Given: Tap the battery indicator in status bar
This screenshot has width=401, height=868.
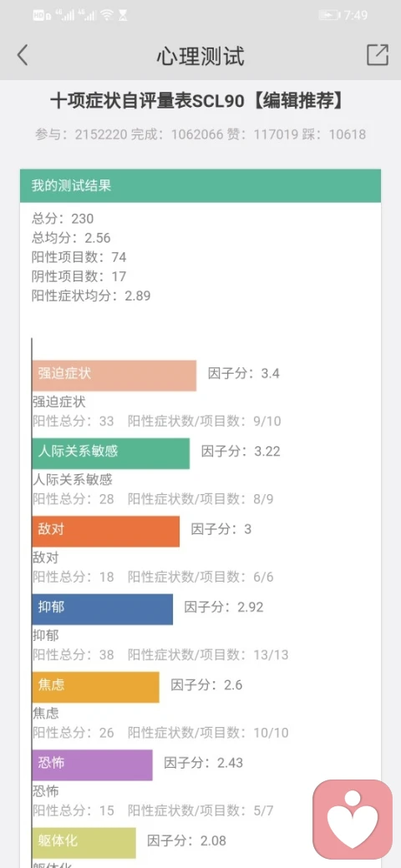Looking at the screenshot, I should point(329,15).
